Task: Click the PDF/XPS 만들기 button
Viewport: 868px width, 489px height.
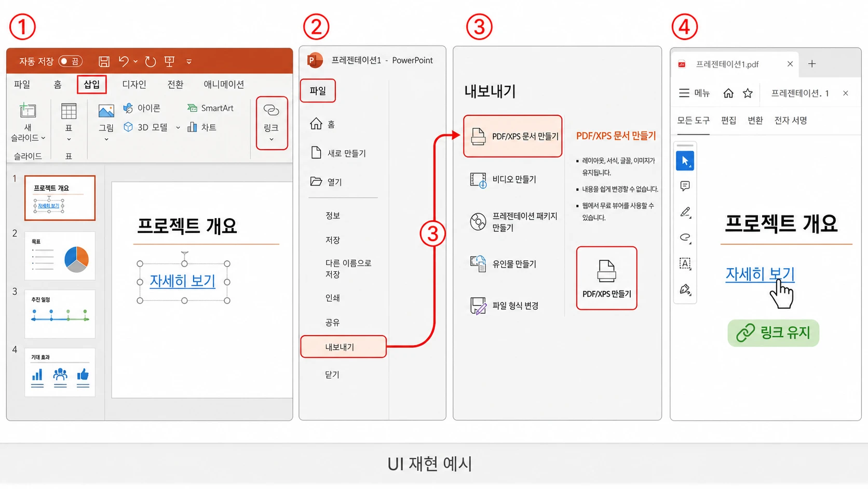Action: click(606, 278)
